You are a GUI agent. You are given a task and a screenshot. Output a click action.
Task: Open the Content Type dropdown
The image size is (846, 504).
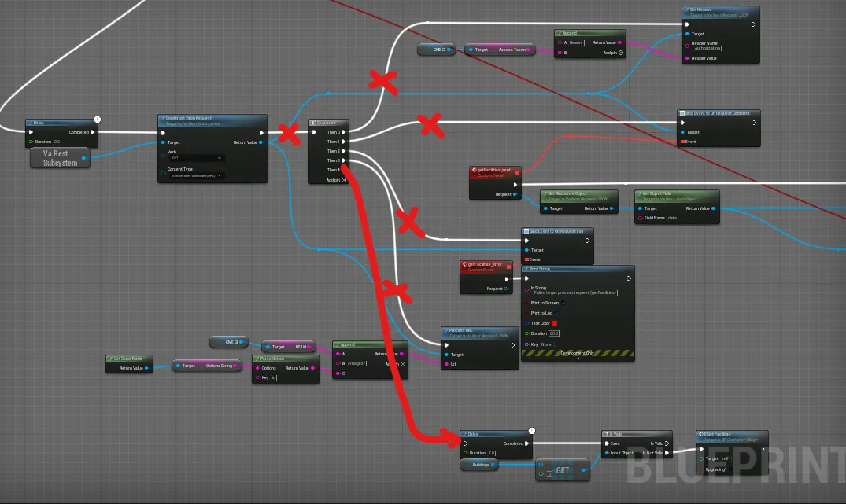click(195, 175)
